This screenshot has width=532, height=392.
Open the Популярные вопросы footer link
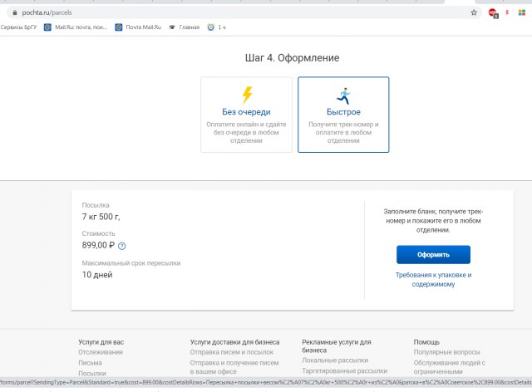446,352
